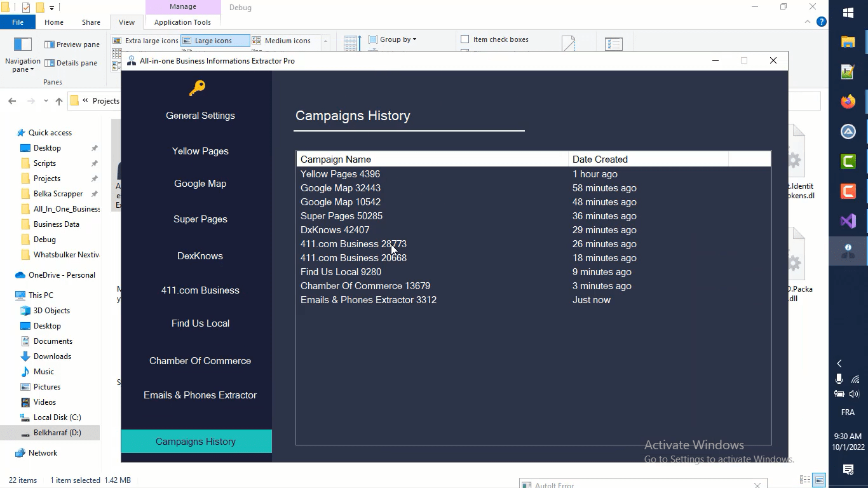Launch Firefox from the taskbar
Image resolution: width=868 pixels, height=488 pixels.
click(x=848, y=102)
